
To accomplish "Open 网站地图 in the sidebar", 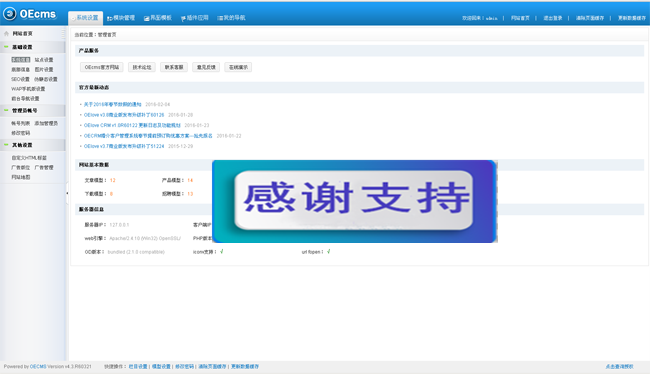I will click(20, 177).
